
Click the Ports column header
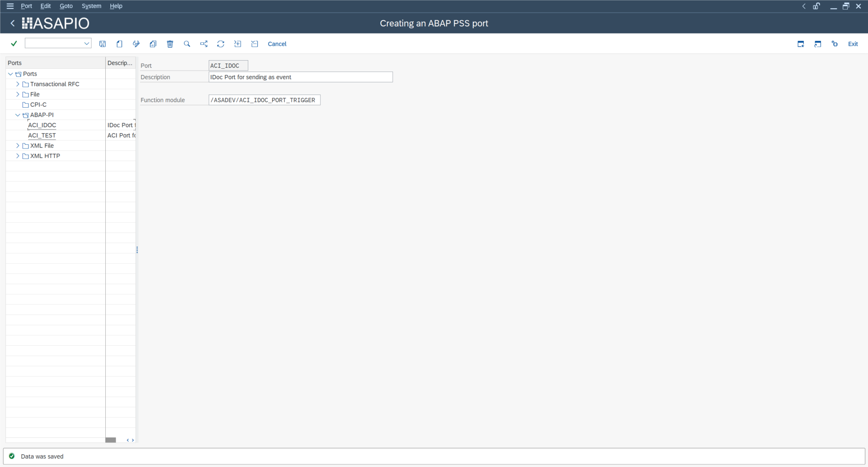(x=55, y=63)
